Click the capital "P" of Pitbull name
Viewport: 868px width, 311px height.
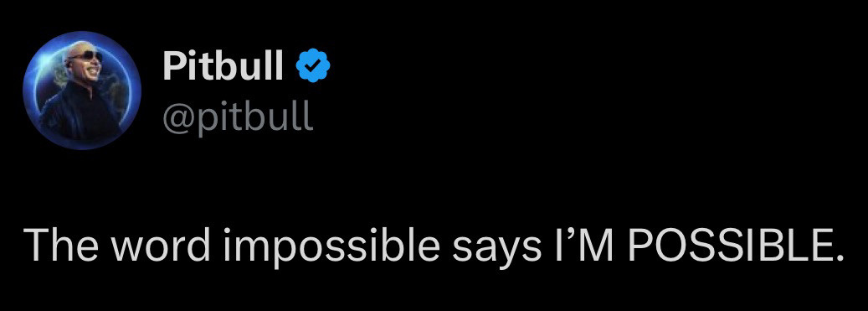pos(173,65)
